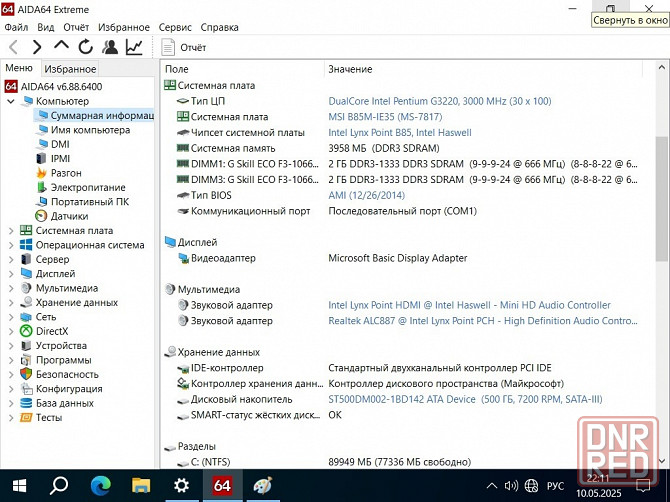
Task: Switch to the Избранное side panel tab
Action: (70, 69)
